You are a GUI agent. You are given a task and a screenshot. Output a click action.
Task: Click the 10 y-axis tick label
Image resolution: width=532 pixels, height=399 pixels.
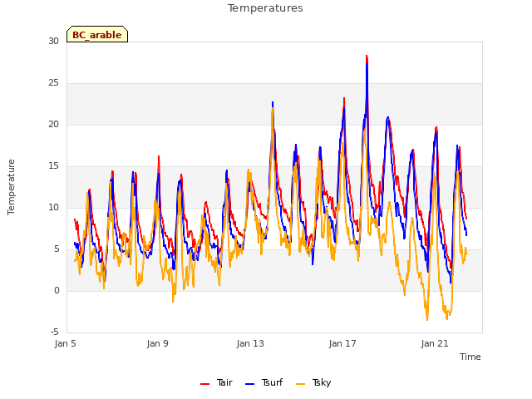click(53, 207)
